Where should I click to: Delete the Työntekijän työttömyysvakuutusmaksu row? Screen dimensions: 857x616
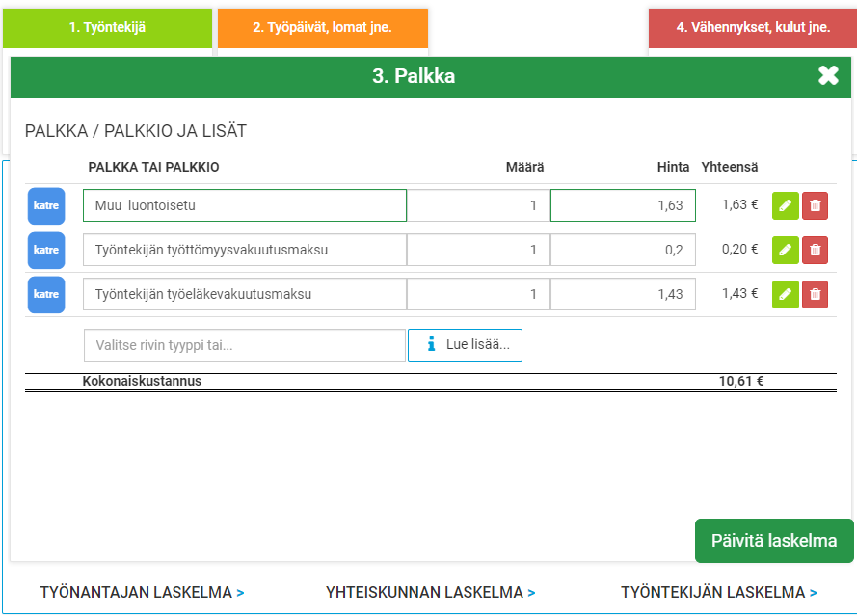816,250
